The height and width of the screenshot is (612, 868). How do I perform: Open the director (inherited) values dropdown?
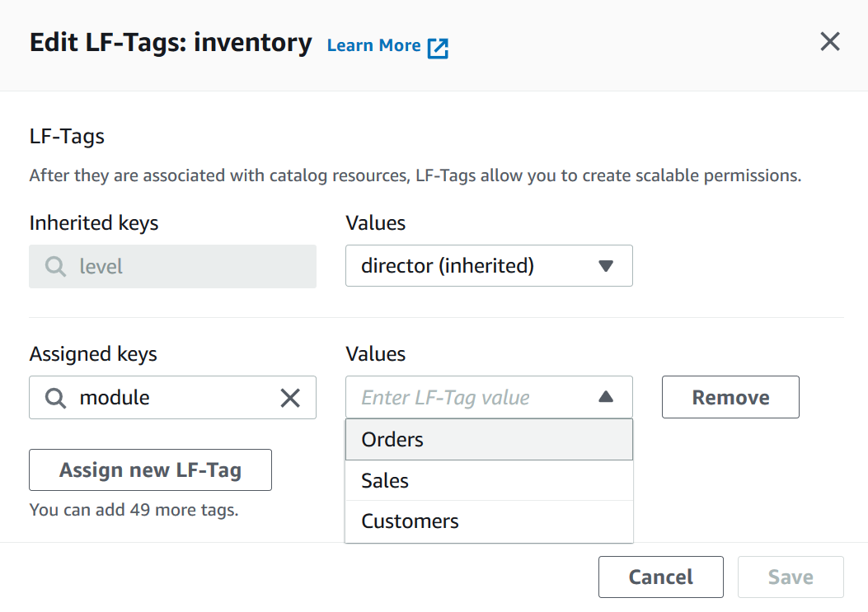pyautogui.click(x=478, y=266)
